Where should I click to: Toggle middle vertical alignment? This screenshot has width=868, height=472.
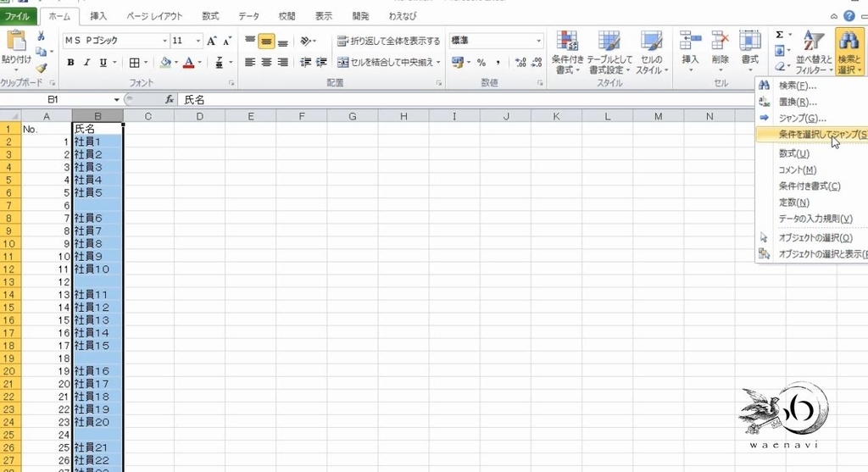(266, 41)
